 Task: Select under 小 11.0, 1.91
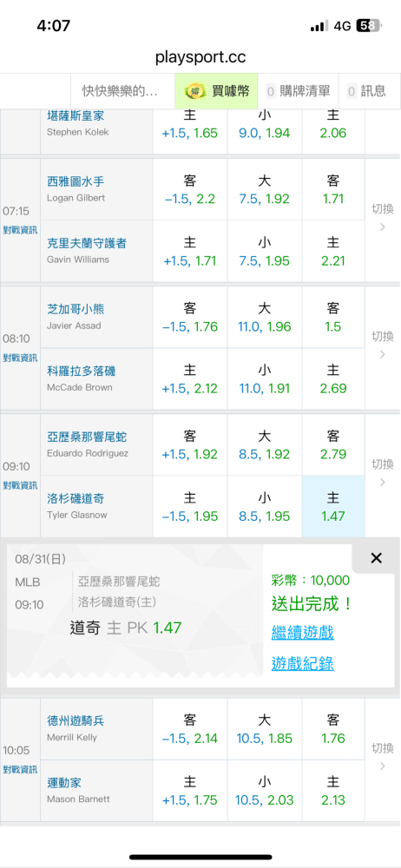pos(264,379)
